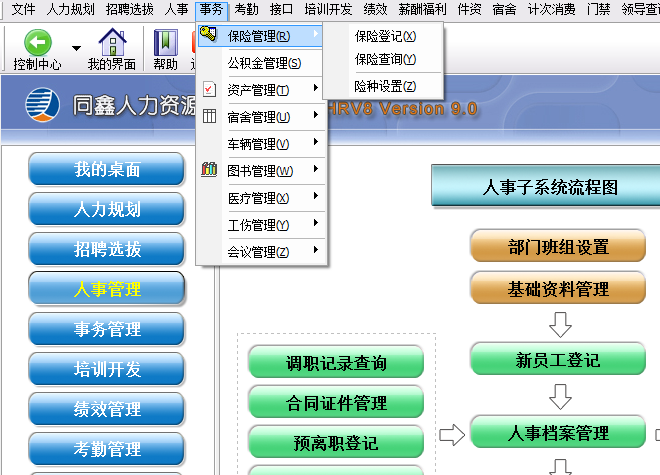Viewport: 660px width, 475px height.
Task: Click the grid icon beside 宿舍管理
Action: 209,116
